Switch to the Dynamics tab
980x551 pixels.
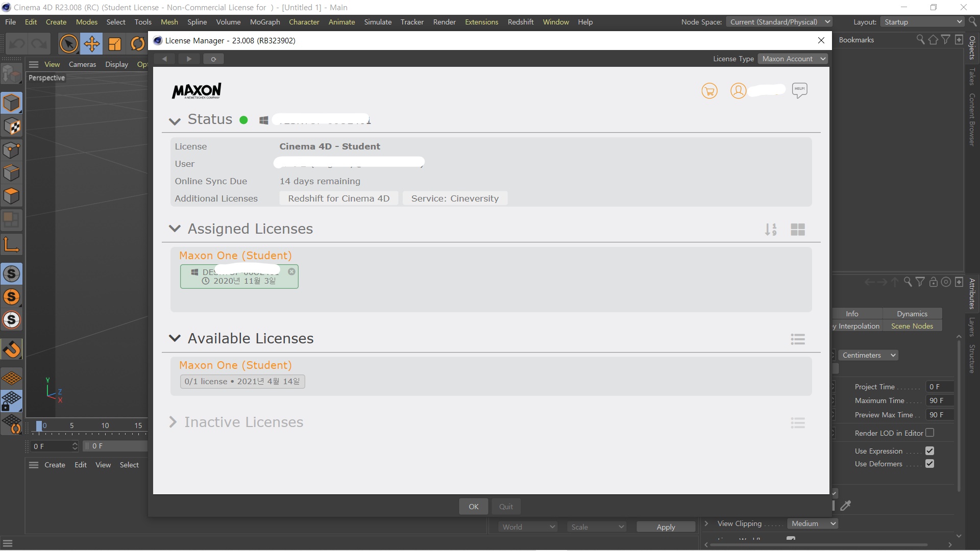pyautogui.click(x=912, y=314)
